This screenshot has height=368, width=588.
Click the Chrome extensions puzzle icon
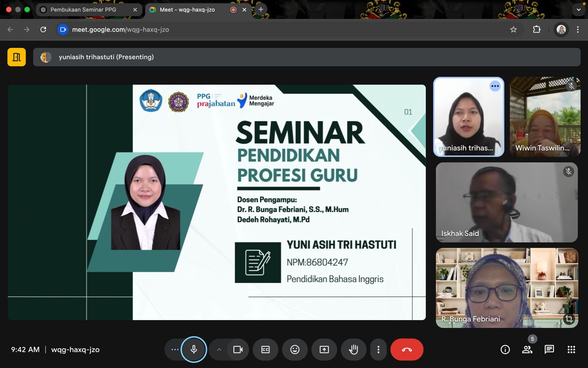pyautogui.click(x=537, y=29)
